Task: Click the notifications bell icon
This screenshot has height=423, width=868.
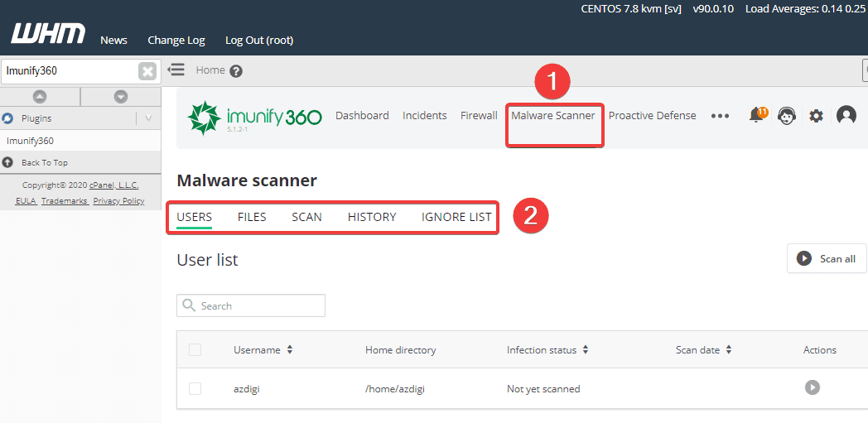Action: point(756,116)
